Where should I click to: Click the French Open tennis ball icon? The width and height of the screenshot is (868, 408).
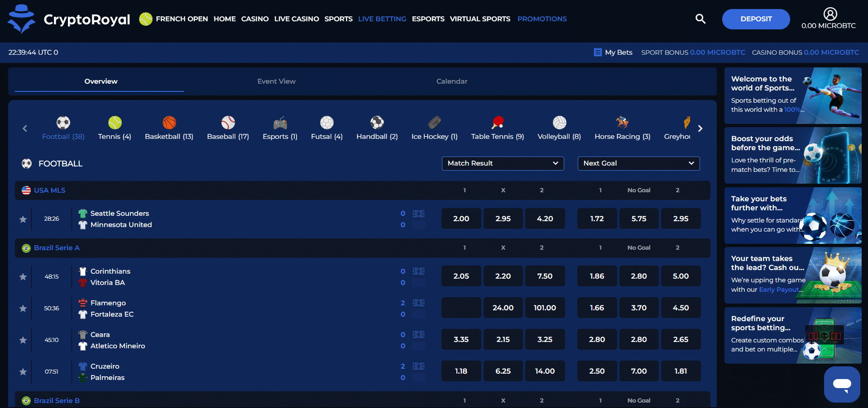pos(146,19)
